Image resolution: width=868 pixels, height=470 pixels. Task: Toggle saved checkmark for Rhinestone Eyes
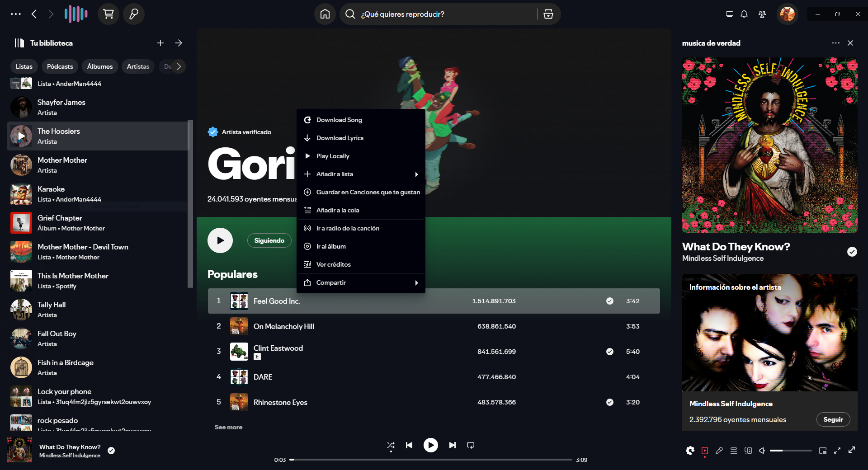click(x=610, y=402)
